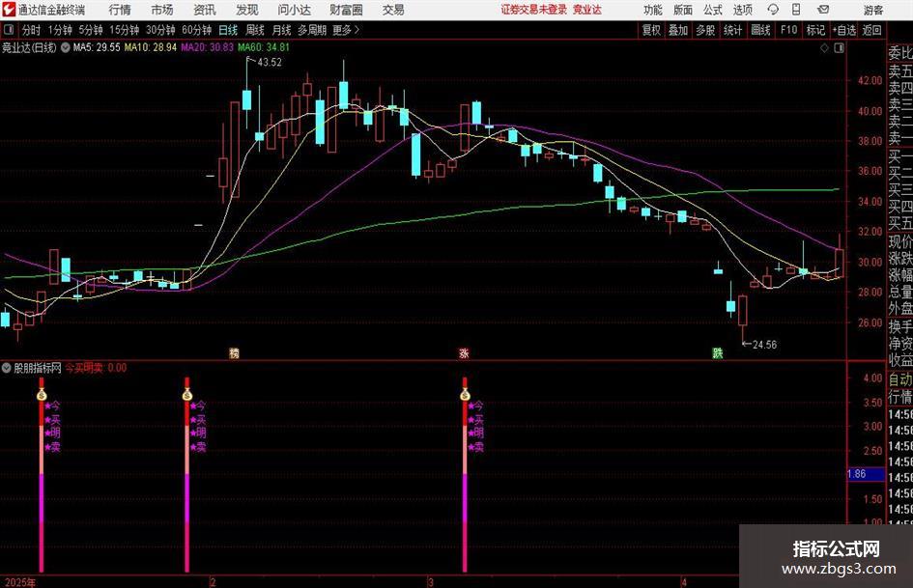Click the headset customer service icon
This screenshot has height=588, width=913.
coord(773,10)
